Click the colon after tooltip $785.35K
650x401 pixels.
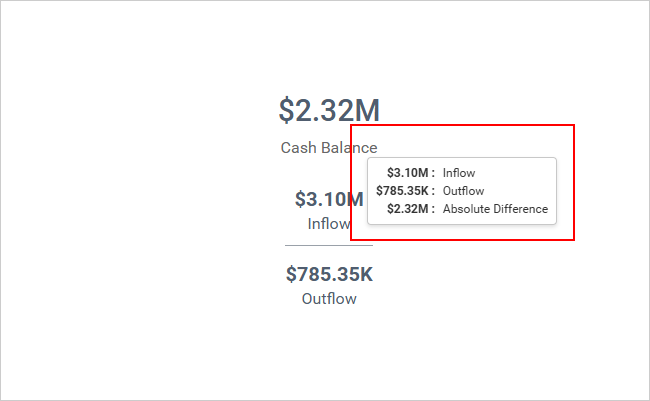(433, 191)
